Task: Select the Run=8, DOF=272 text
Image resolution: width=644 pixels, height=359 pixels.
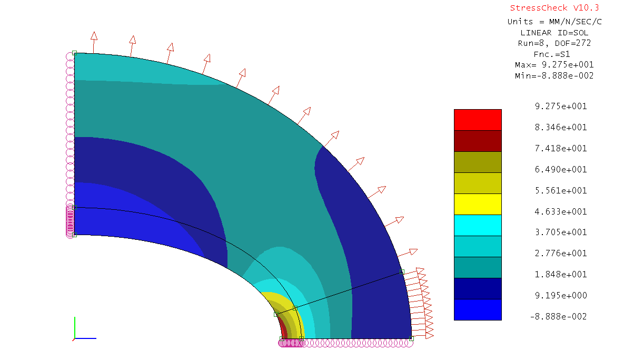Action: pyautogui.click(x=554, y=43)
